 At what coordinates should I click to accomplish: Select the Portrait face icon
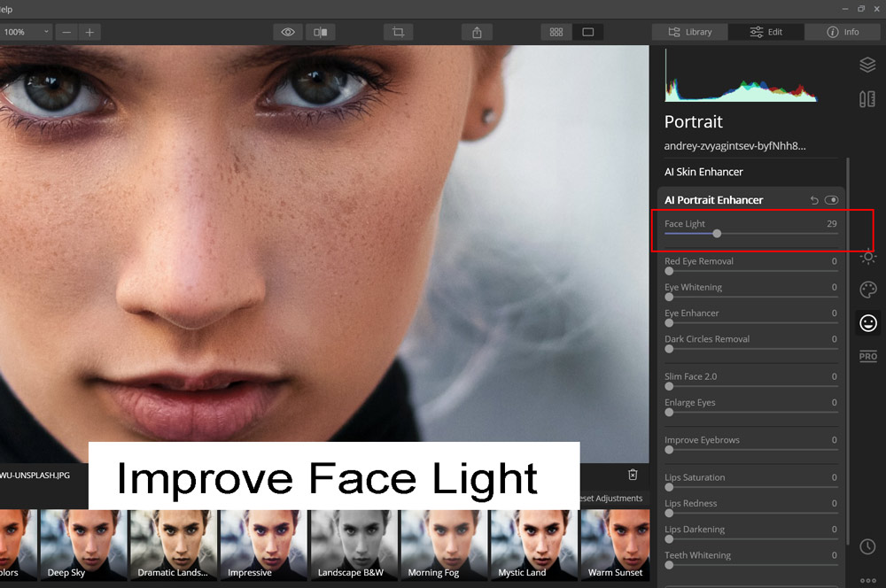(868, 322)
